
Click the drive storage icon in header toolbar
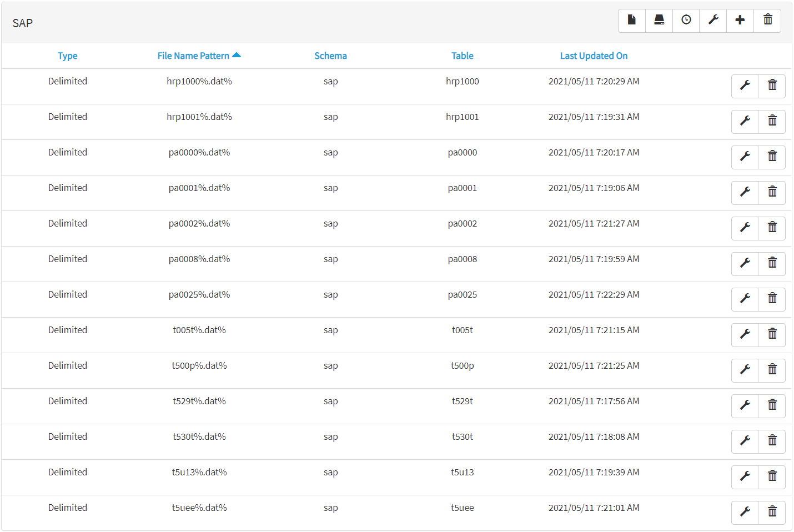coord(659,21)
